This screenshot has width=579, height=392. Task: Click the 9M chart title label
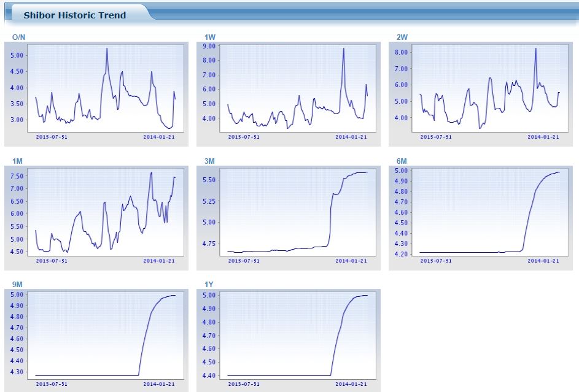[x=17, y=284]
